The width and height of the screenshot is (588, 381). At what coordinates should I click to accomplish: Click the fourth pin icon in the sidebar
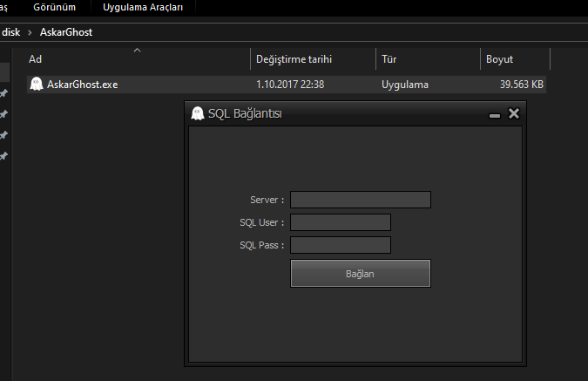[x=3, y=156]
